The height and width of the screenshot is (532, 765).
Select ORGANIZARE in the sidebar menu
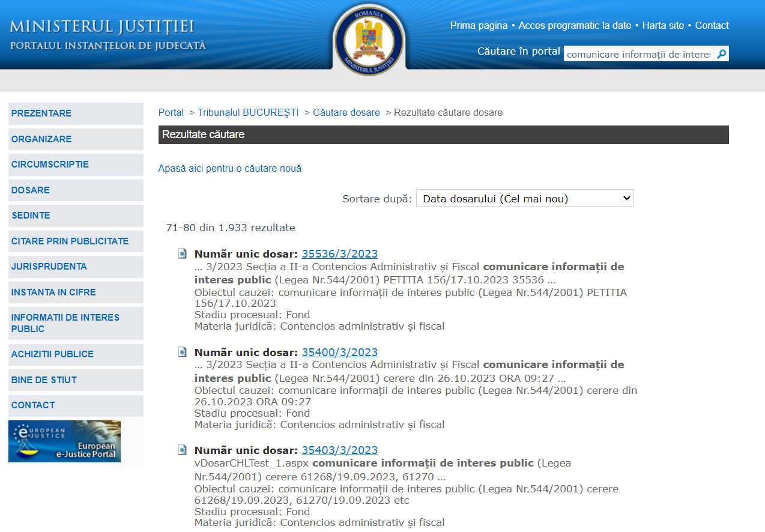coord(76,139)
